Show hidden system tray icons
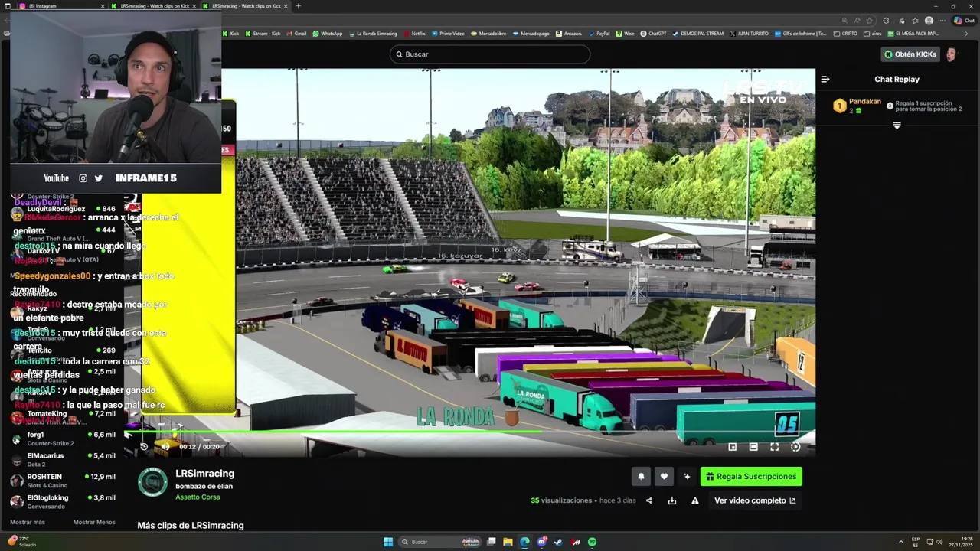Image resolution: width=980 pixels, height=551 pixels. (x=900, y=542)
